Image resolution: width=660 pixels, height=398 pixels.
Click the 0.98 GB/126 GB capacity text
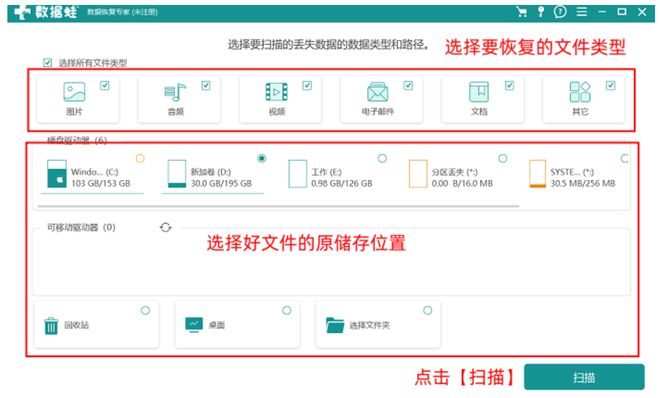pos(342,183)
